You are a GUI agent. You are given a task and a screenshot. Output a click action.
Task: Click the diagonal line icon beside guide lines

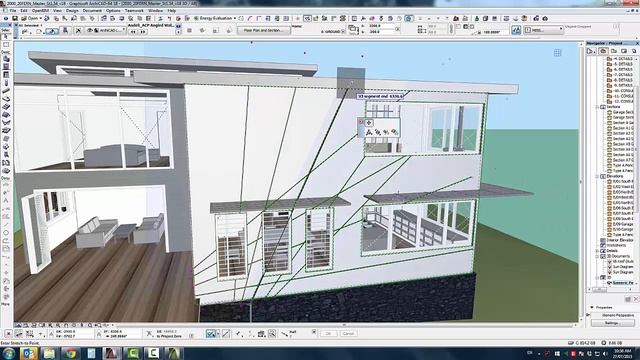225,333
